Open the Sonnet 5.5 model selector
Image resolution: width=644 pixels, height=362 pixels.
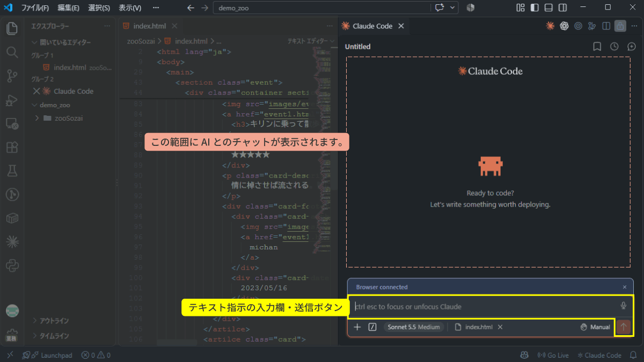pos(413,327)
